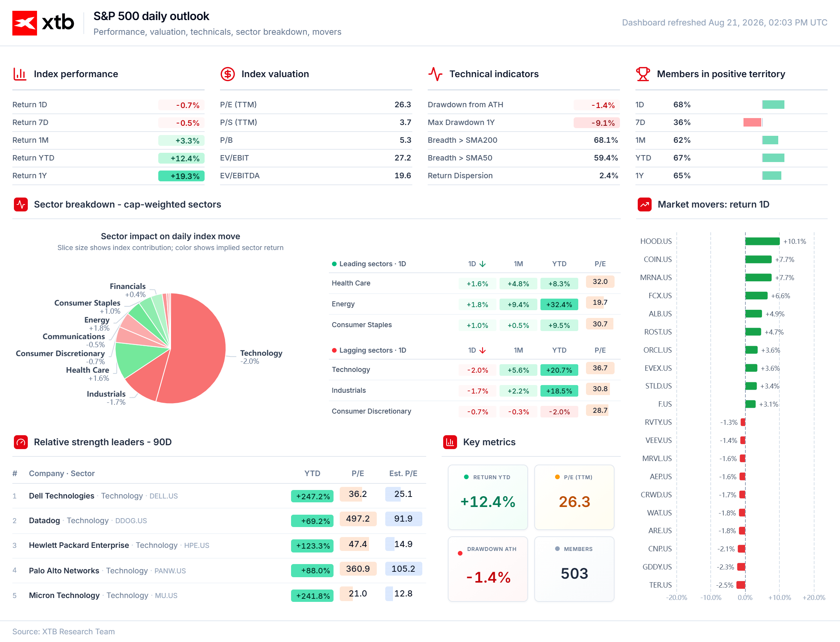The image size is (840, 642).
Task: Click the chart icon beside Key metrics
Action: 450,442
